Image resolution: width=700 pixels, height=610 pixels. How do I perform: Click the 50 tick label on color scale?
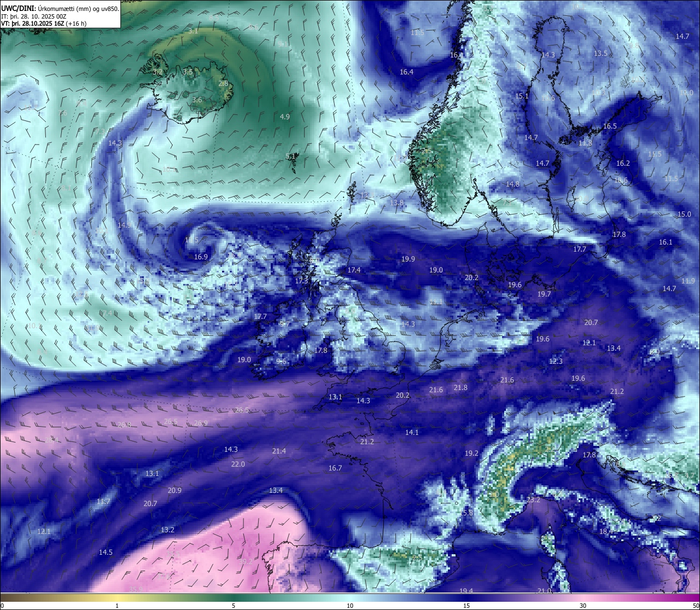click(696, 606)
